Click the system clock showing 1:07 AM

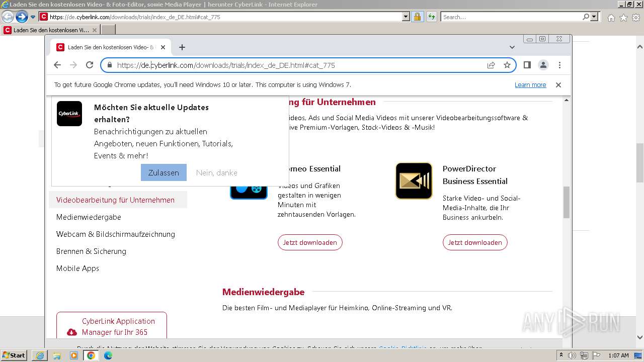[x=618, y=355]
